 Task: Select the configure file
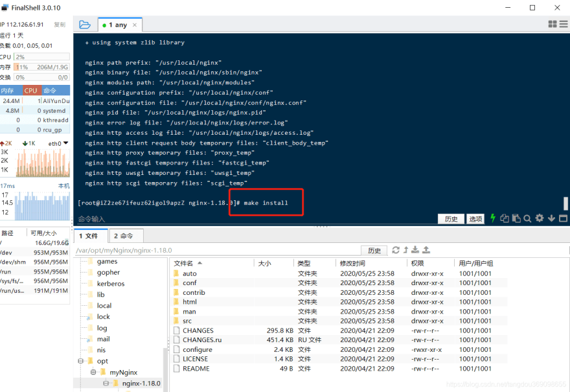pyautogui.click(x=339, y=349)
